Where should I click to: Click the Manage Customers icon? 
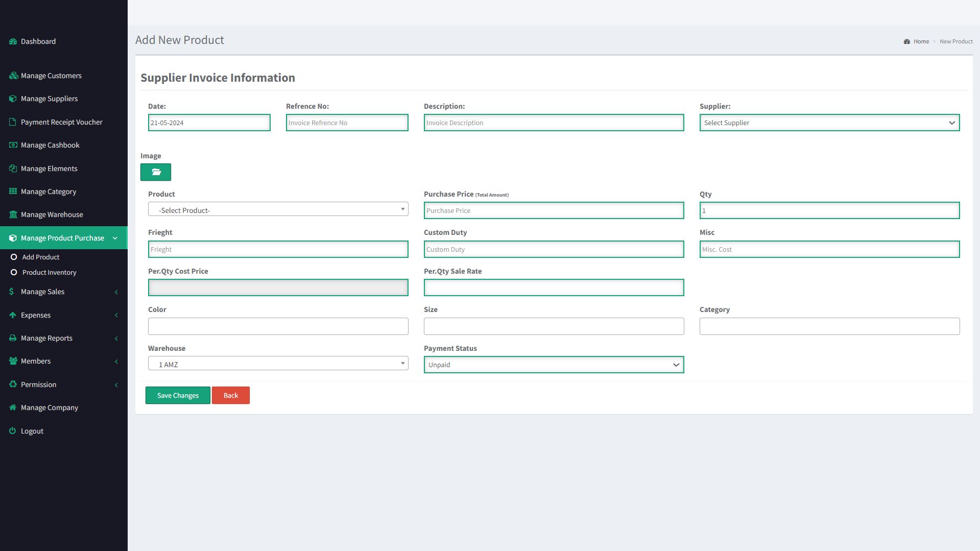[x=13, y=76]
